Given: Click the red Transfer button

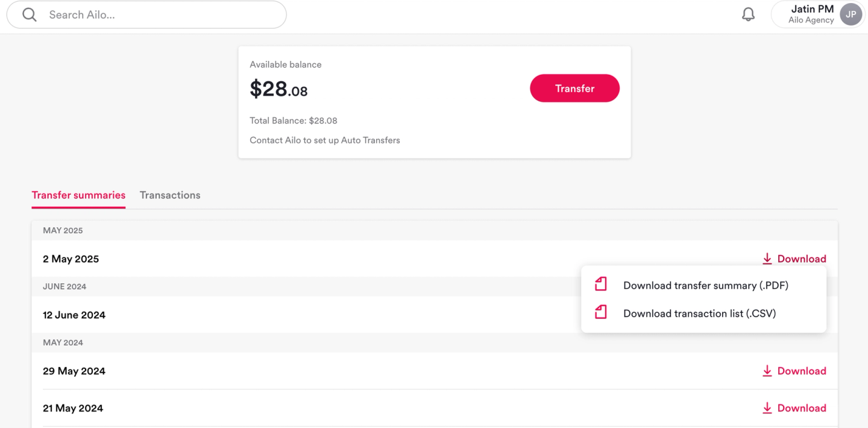Looking at the screenshot, I should [x=574, y=88].
